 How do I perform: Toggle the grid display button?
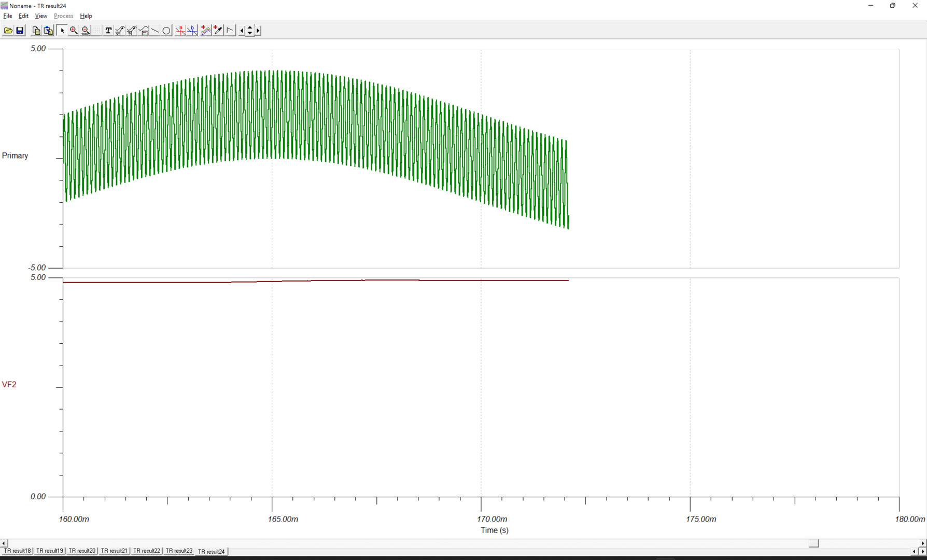97,31
